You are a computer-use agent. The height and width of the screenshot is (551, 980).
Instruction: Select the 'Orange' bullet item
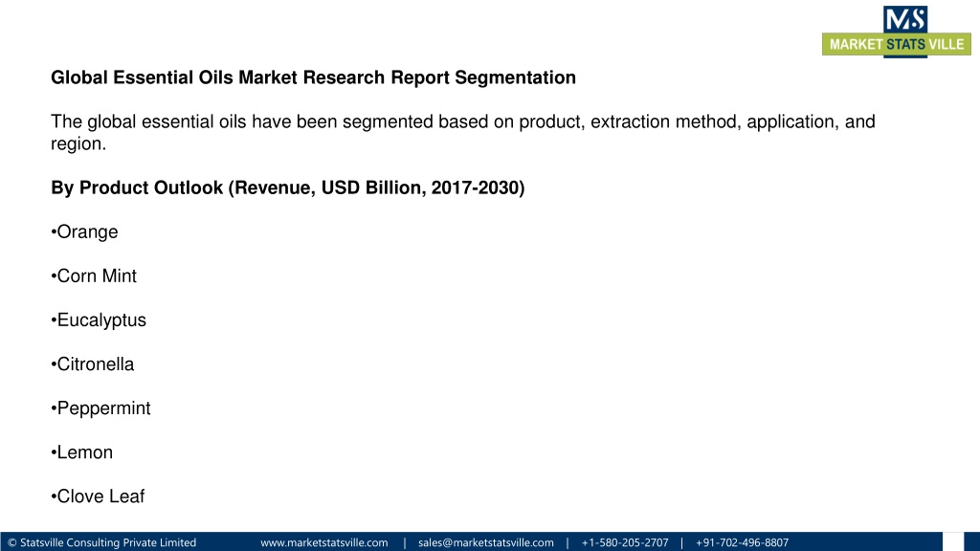(x=84, y=231)
